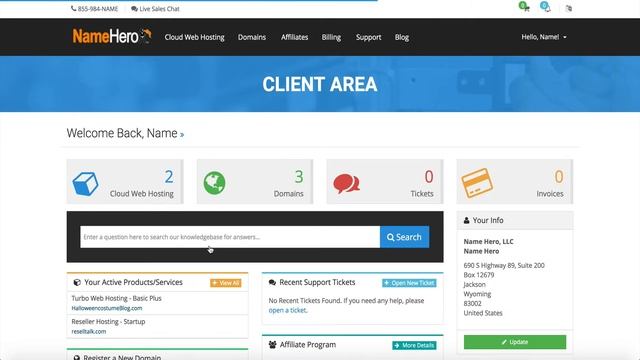Open the Billing menu item
Viewport: 640px width, 360px height.
coord(331,37)
